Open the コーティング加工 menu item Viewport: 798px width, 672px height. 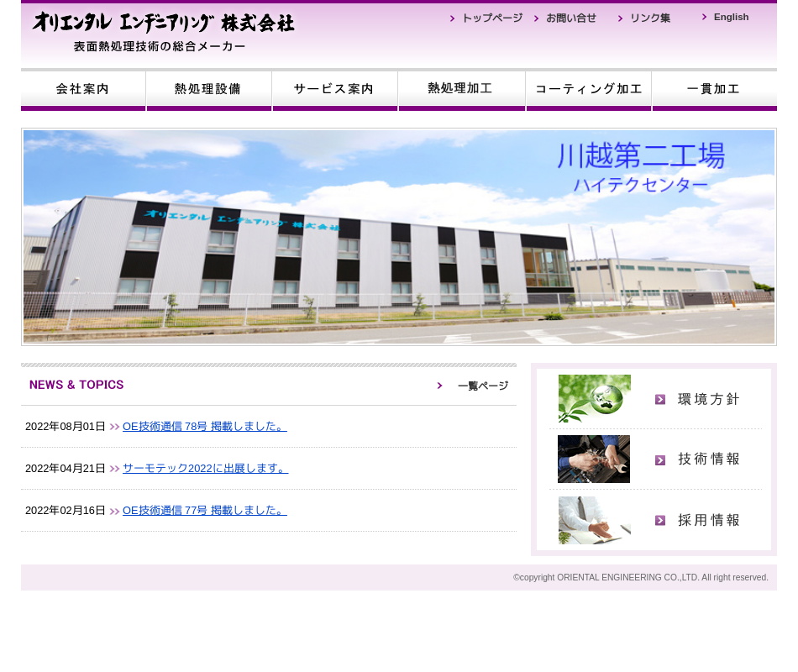coord(588,89)
